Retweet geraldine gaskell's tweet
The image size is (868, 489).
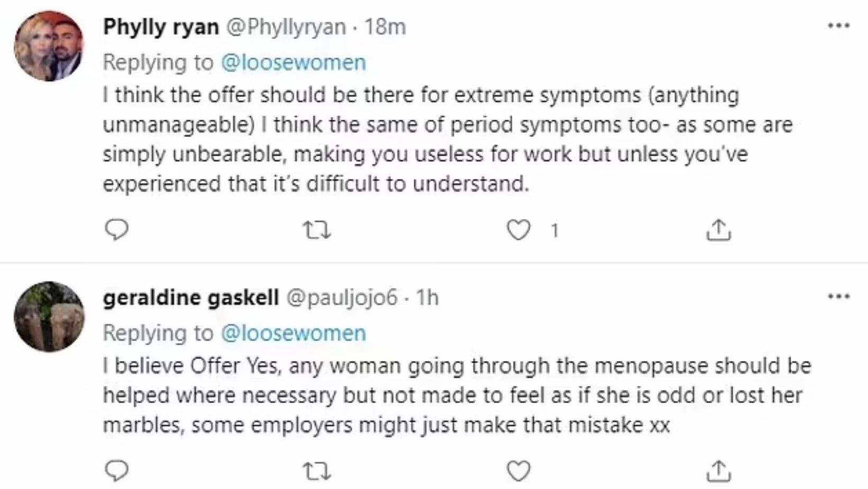(317, 470)
